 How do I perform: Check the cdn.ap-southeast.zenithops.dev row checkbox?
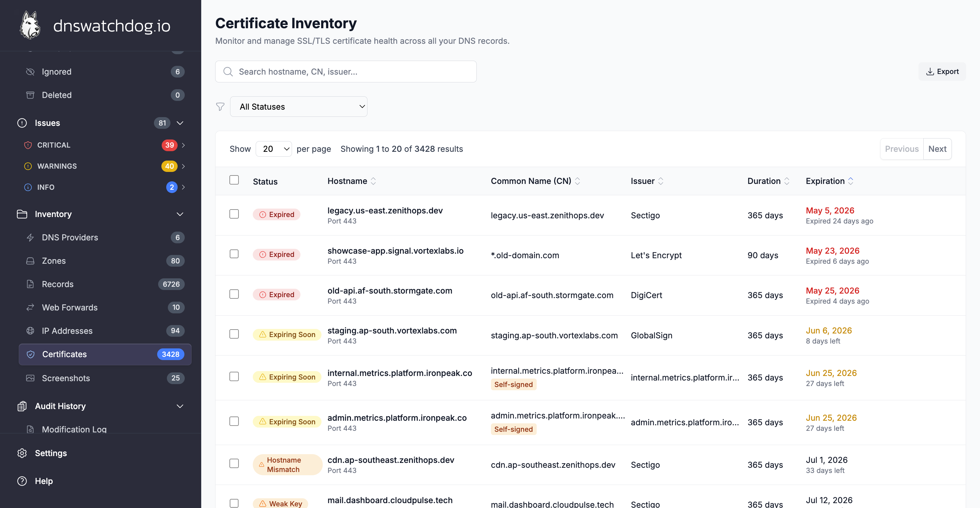click(x=234, y=464)
